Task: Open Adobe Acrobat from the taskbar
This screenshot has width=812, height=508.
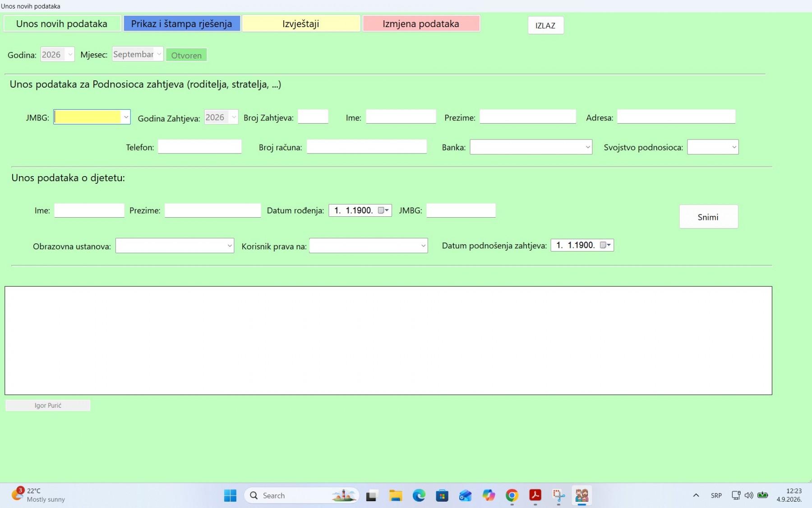Action: (x=535, y=495)
